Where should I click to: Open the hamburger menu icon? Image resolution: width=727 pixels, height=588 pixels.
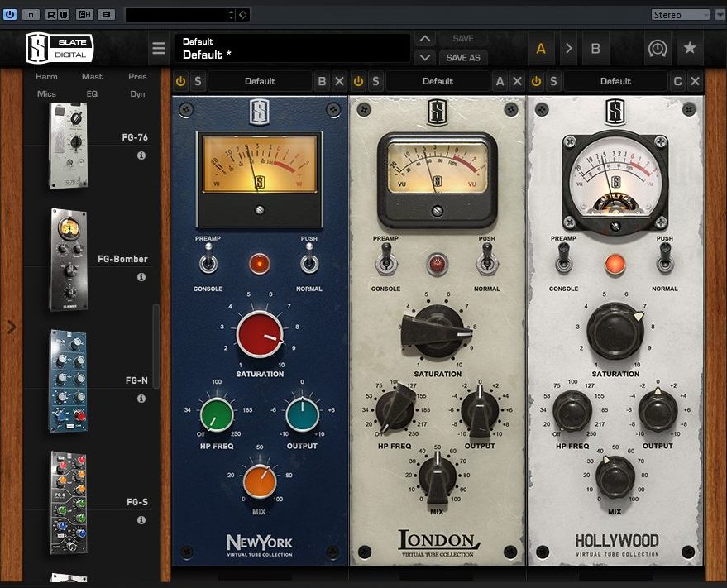[x=159, y=48]
